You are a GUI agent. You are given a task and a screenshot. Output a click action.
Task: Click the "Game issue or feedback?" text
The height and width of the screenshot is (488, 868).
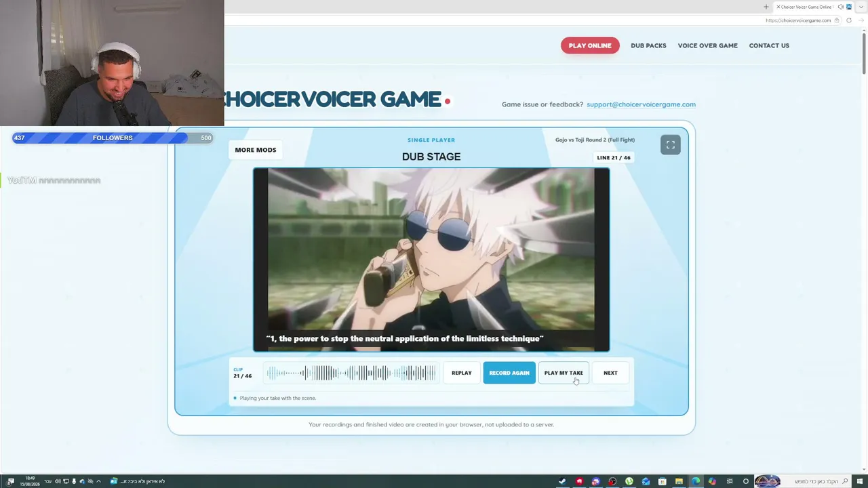[x=542, y=104]
